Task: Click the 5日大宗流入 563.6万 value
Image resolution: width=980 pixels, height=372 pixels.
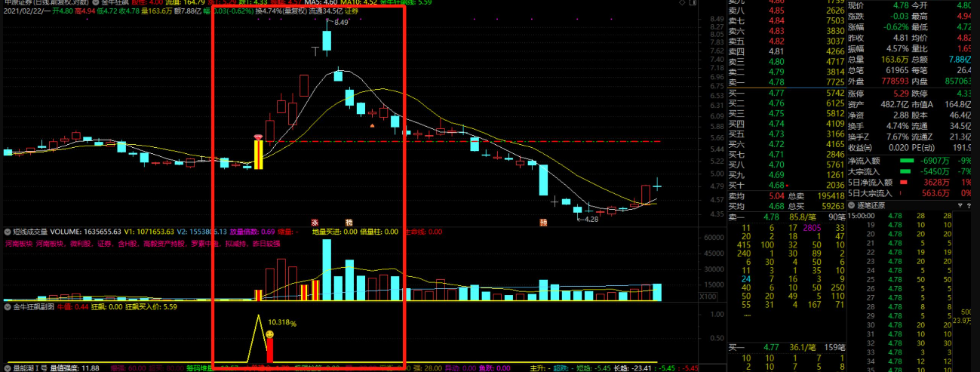Action: click(936, 193)
